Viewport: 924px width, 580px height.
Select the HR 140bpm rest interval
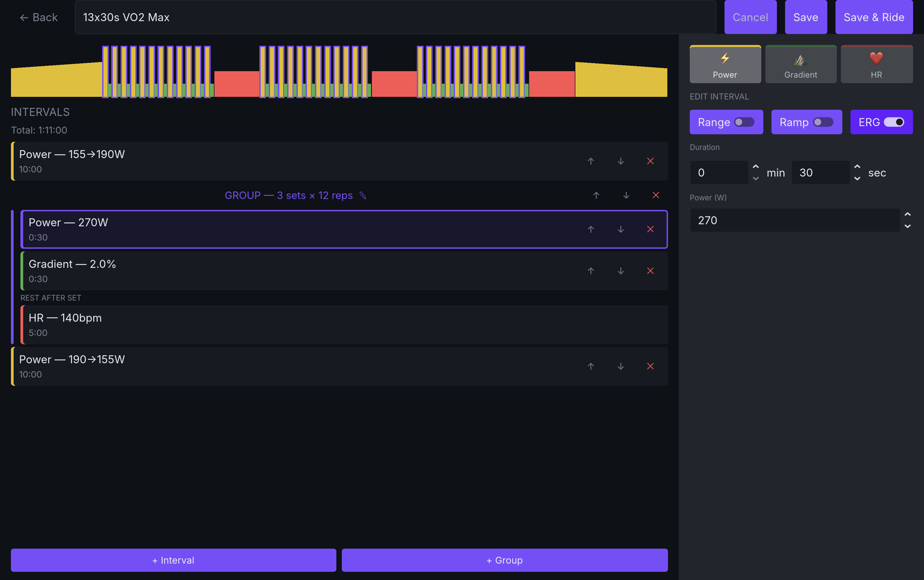(x=344, y=325)
